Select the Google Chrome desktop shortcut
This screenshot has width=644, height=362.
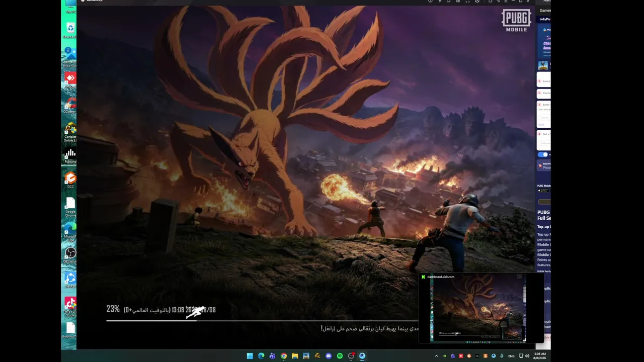(x=70, y=206)
